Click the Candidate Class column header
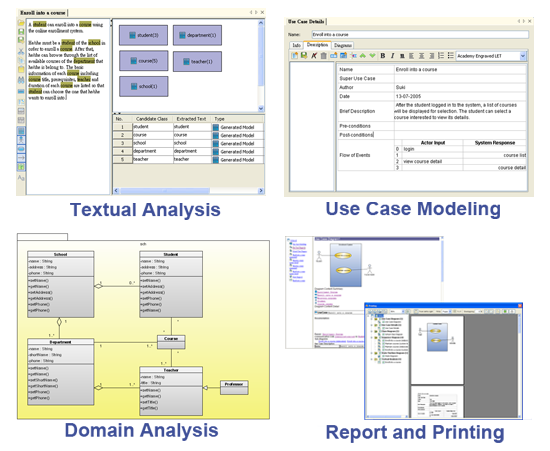Screen dimensions: 550x451 point(152,119)
